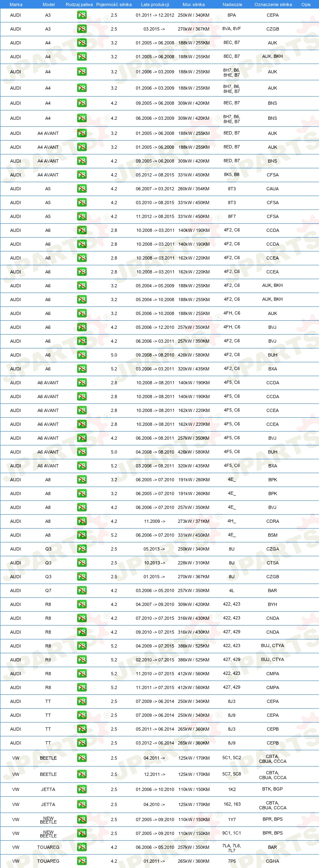Viewport: 319px width, 868px height.
Task: Click the fuel icon in the A8 4.2 4E_ BVJ row
Action: coord(82,507)
